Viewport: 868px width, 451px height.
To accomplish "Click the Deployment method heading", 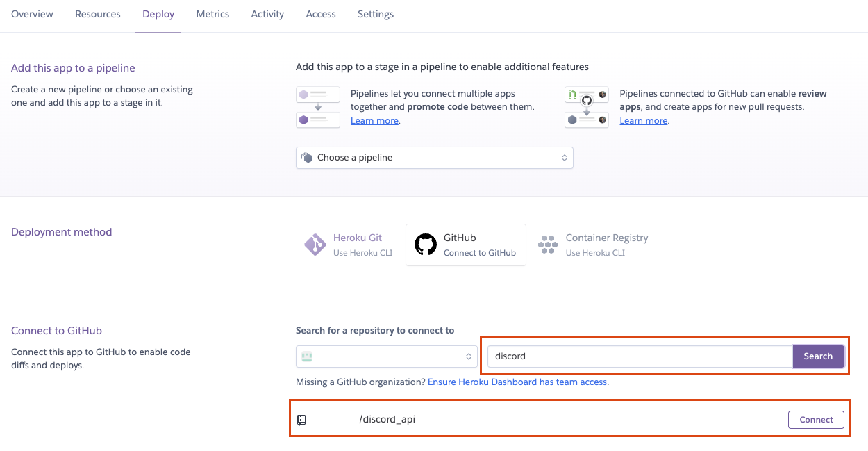I will click(x=61, y=232).
